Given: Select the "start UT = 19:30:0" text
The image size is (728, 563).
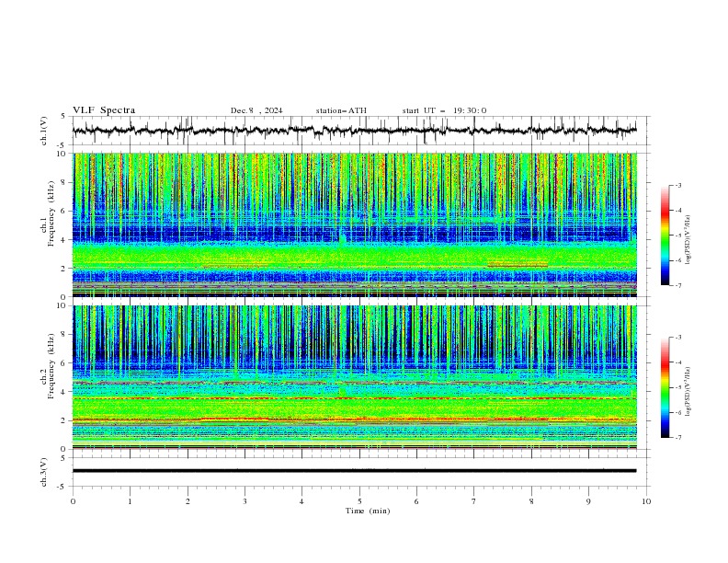Looking at the screenshot, I should [444, 110].
